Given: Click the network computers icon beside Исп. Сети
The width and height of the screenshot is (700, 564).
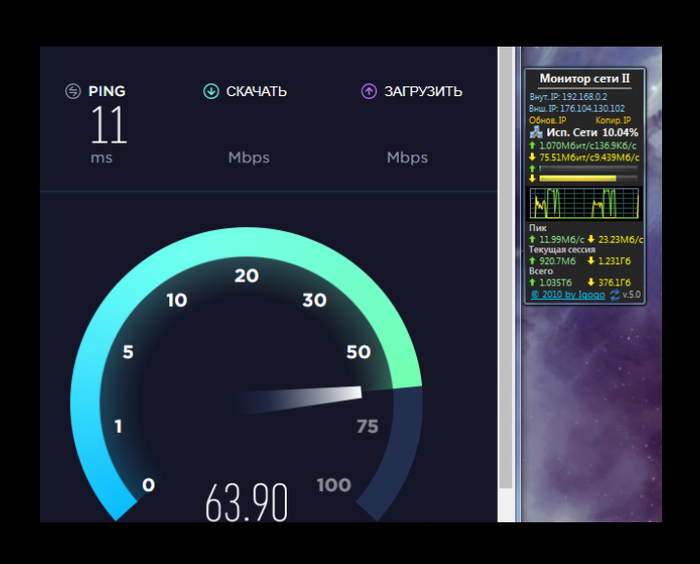Looking at the screenshot, I should (x=535, y=132).
